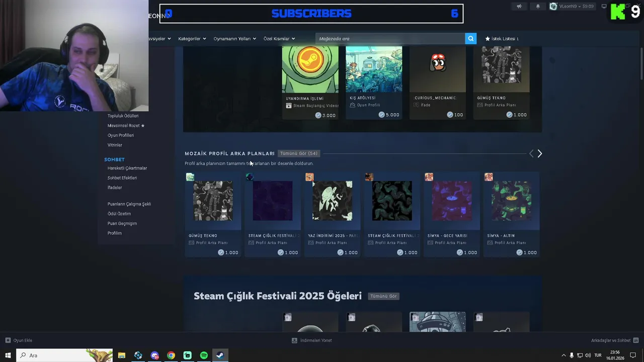Image resolution: width=644 pixels, height=362 pixels.
Task: Click the Steam icon in the taskbar
Action: (x=220, y=355)
